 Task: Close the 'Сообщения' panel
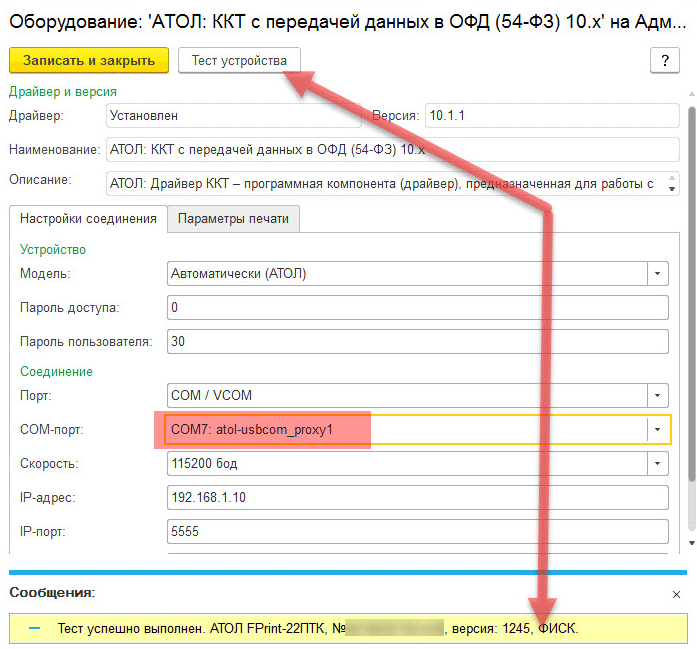pyautogui.click(x=676, y=594)
